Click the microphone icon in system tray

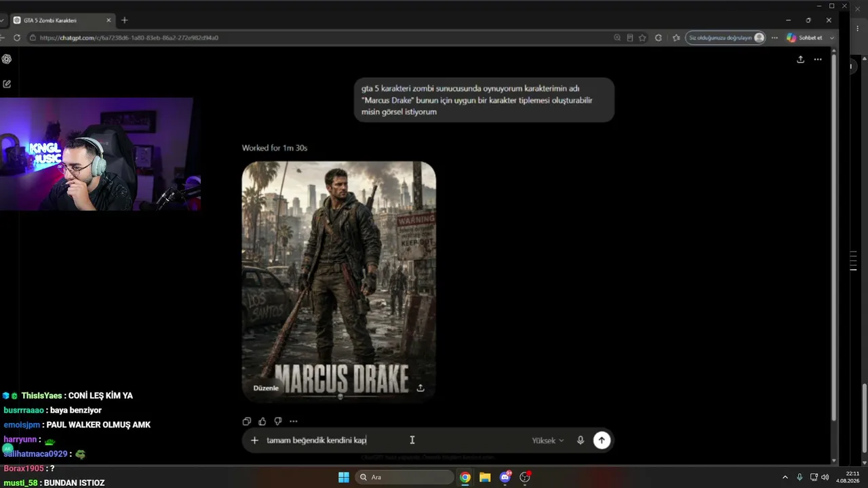(800, 477)
